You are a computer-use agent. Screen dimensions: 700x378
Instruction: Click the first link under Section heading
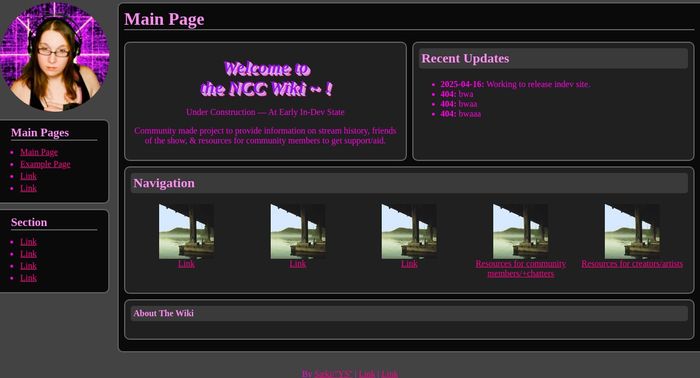coord(28,242)
